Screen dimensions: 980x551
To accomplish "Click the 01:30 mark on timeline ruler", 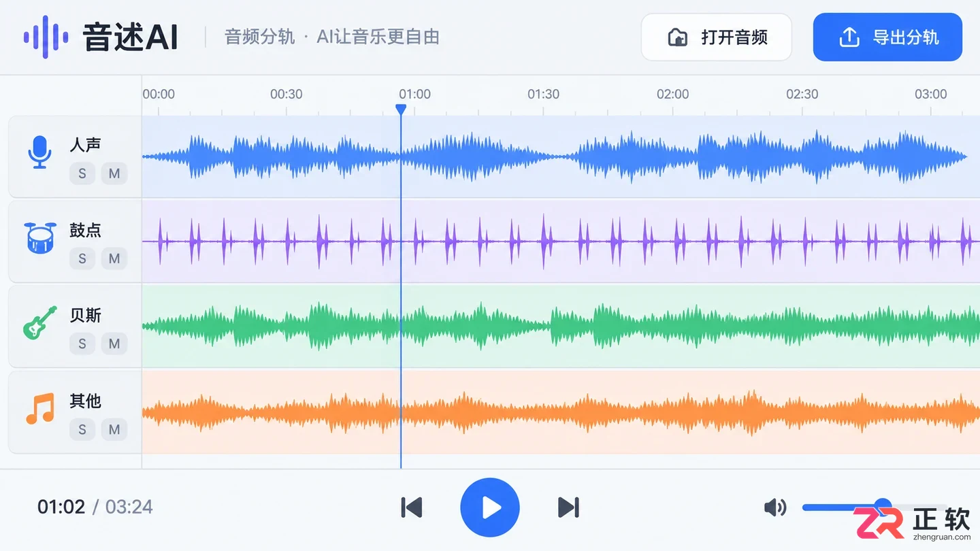I will tap(544, 94).
